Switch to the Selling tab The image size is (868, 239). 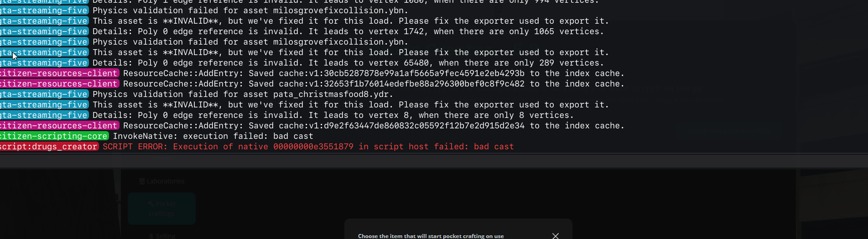(165, 236)
